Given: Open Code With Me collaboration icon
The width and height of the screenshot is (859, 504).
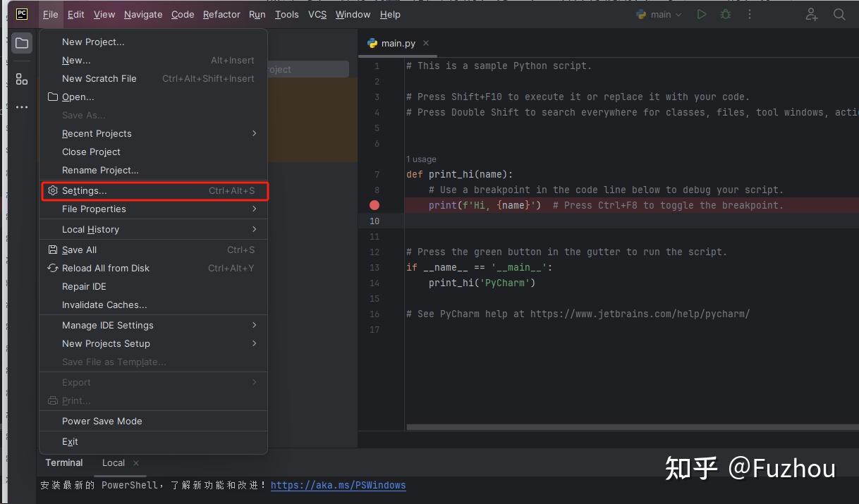Looking at the screenshot, I should 811,14.
